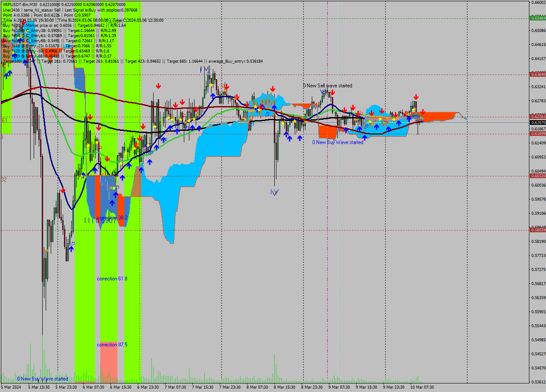The height and width of the screenshot is (392, 546).
Task: Click blue buy arrow under the 5 Mar 23:30 low
Action: tap(71, 249)
